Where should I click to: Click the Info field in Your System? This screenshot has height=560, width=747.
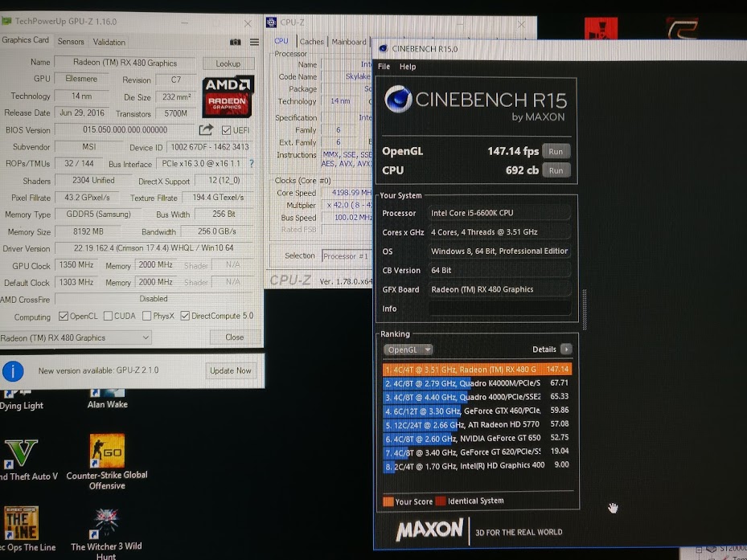pos(499,309)
